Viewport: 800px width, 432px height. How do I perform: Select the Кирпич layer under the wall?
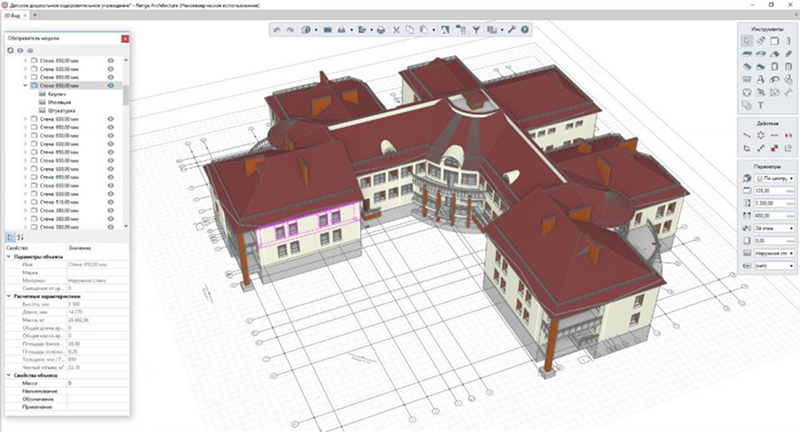point(57,94)
